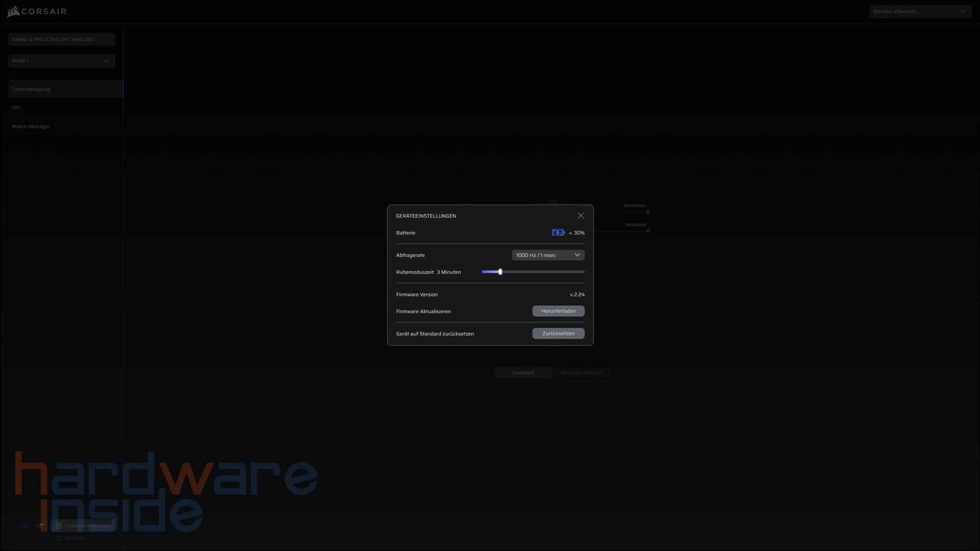Expand the Profil 1 dropdown

61,61
